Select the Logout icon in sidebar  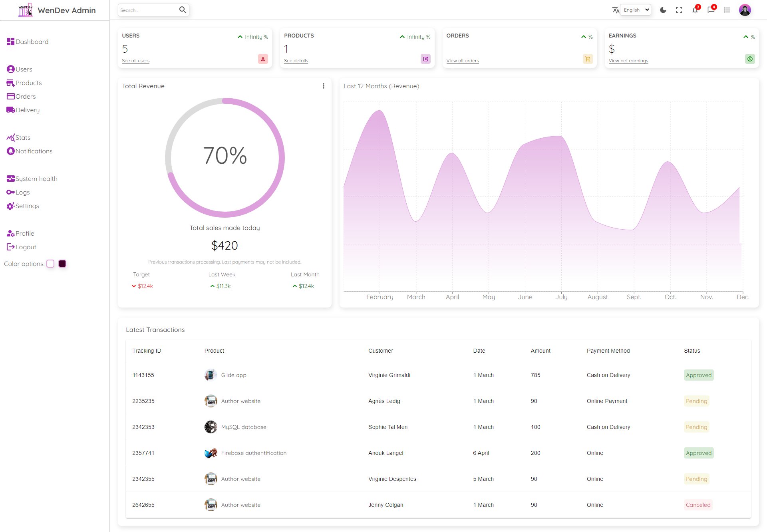pos(10,246)
